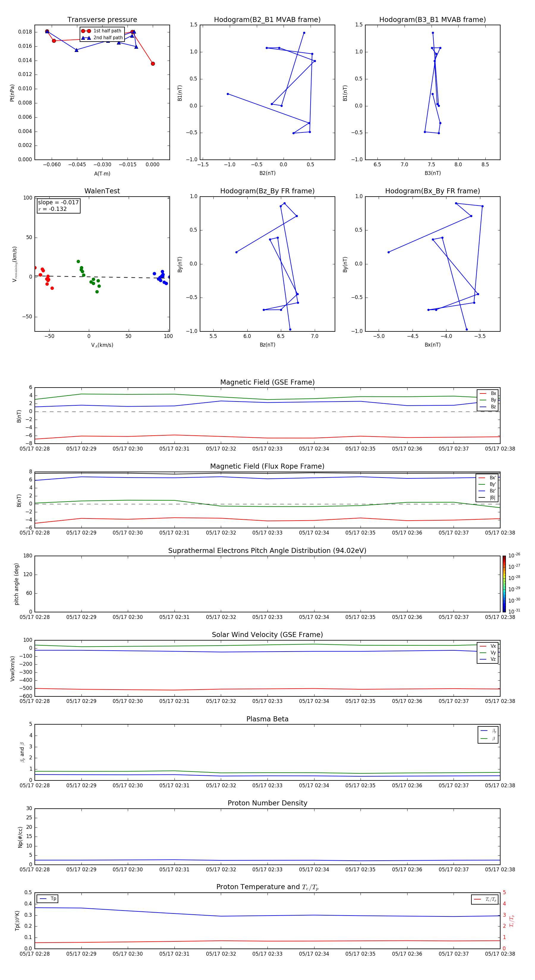Select the Bz' entry in Flux Rope legend

click(x=487, y=491)
